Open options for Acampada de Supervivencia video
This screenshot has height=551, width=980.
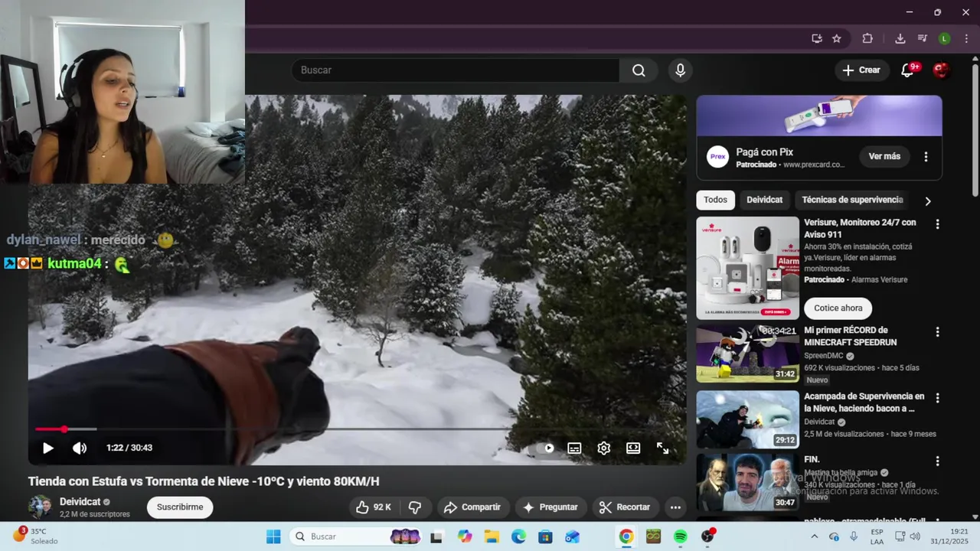[x=937, y=398]
